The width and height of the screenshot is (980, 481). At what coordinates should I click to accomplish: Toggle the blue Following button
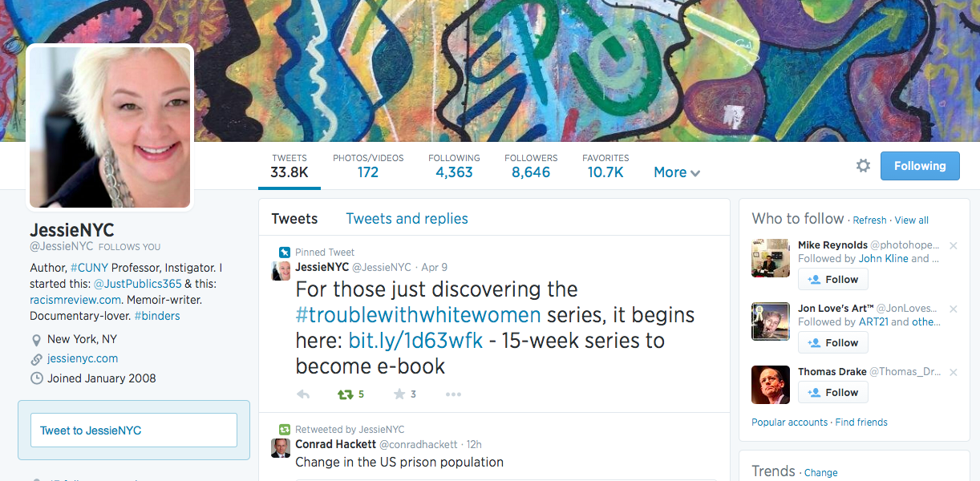tap(919, 166)
